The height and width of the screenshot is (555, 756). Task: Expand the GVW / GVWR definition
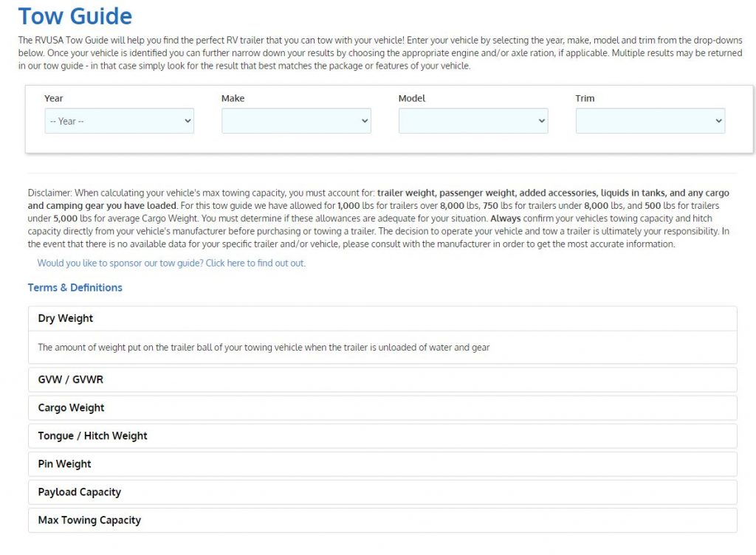382,379
